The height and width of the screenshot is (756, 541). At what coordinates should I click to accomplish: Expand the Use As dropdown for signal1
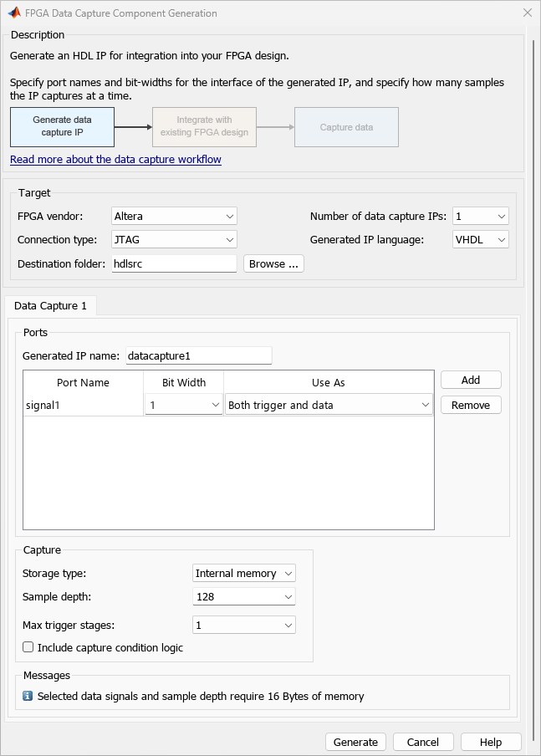(328, 406)
